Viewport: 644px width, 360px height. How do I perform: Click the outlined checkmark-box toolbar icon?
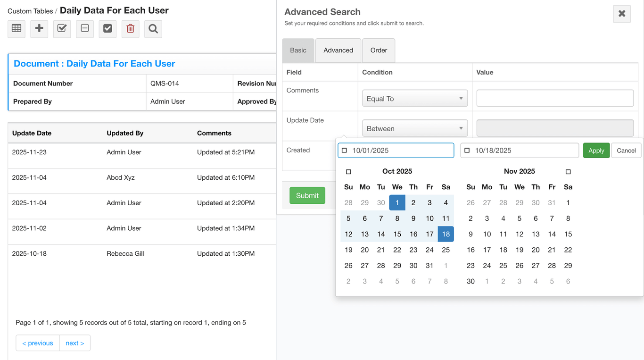tap(62, 29)
